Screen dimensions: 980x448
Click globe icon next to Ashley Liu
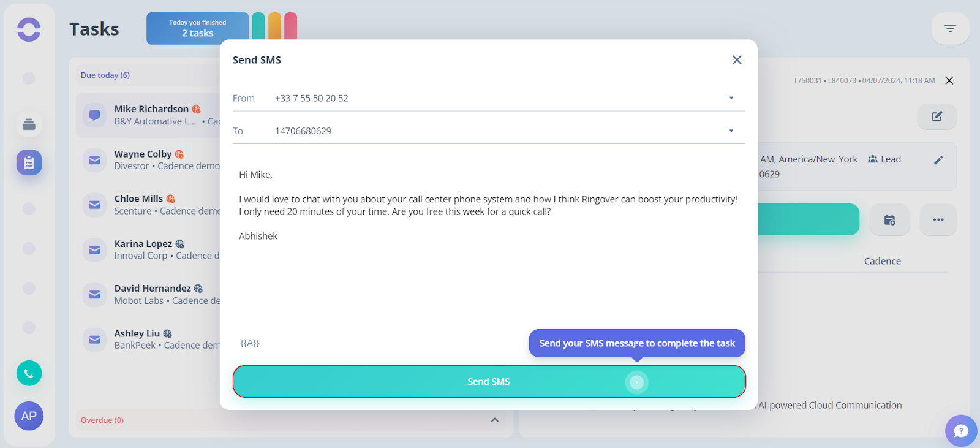pos(167,334)
